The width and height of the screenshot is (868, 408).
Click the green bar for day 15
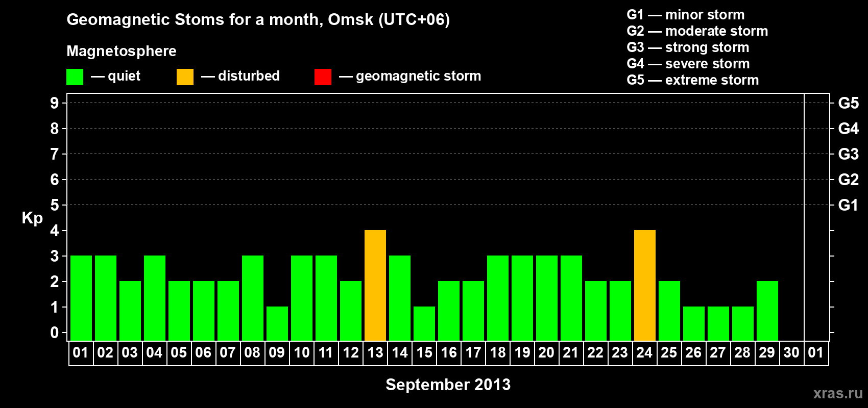(424, 323)
